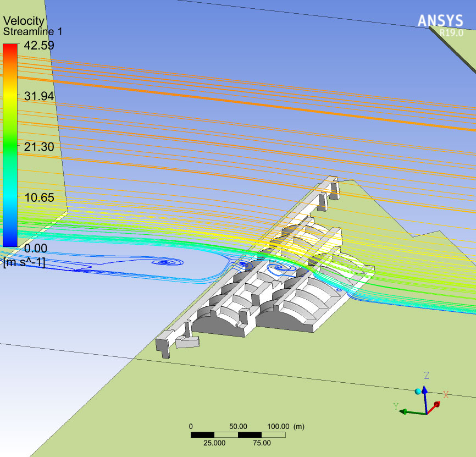Click the 0.00 minimum legend value

[36, 248]
